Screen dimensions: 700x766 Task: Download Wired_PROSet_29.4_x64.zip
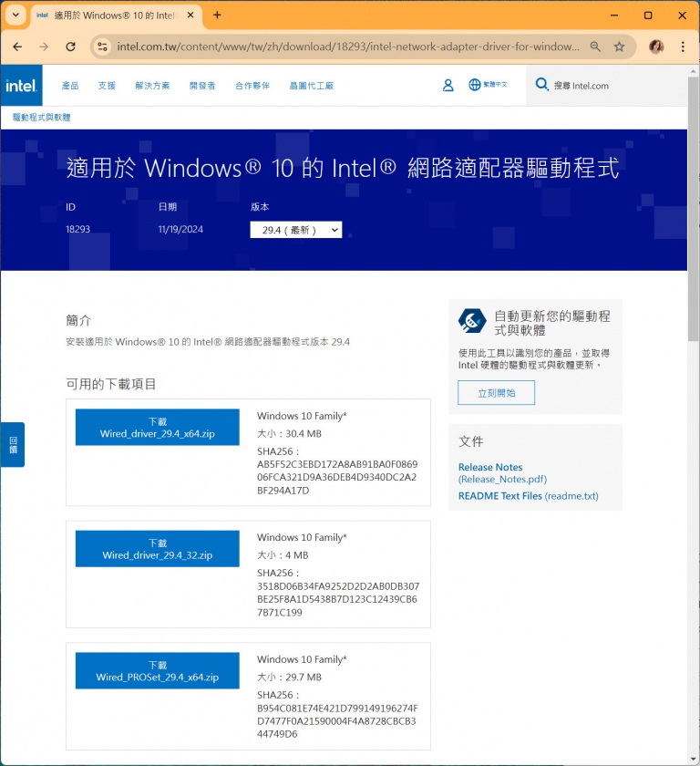[157, 671]
